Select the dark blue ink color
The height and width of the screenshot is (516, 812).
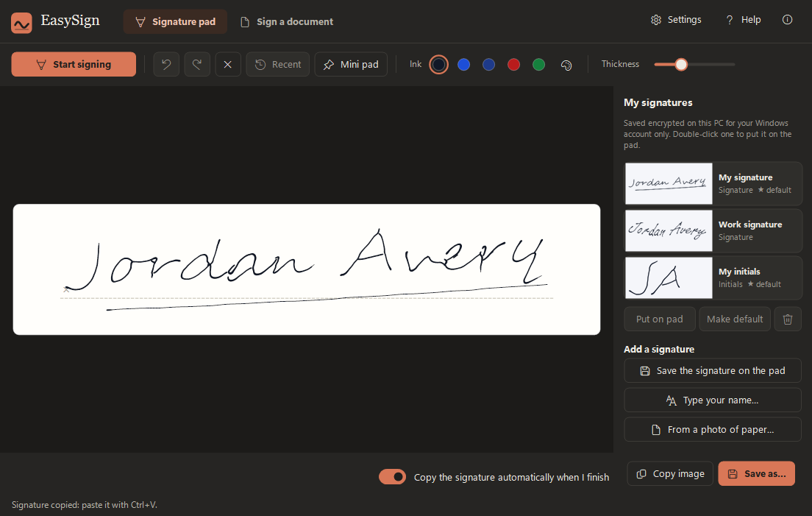point(489,64)
